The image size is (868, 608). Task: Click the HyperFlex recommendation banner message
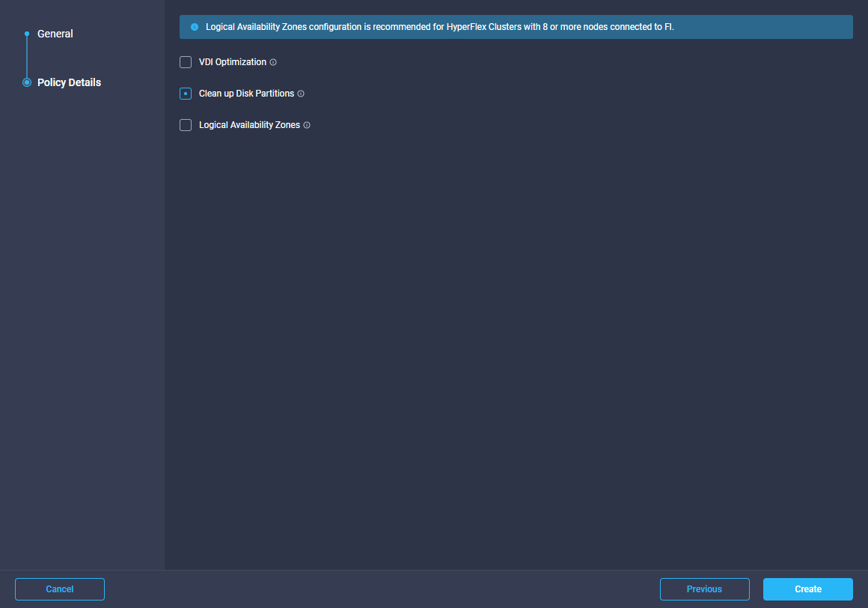pyautogui.click(x=440, y=27)
